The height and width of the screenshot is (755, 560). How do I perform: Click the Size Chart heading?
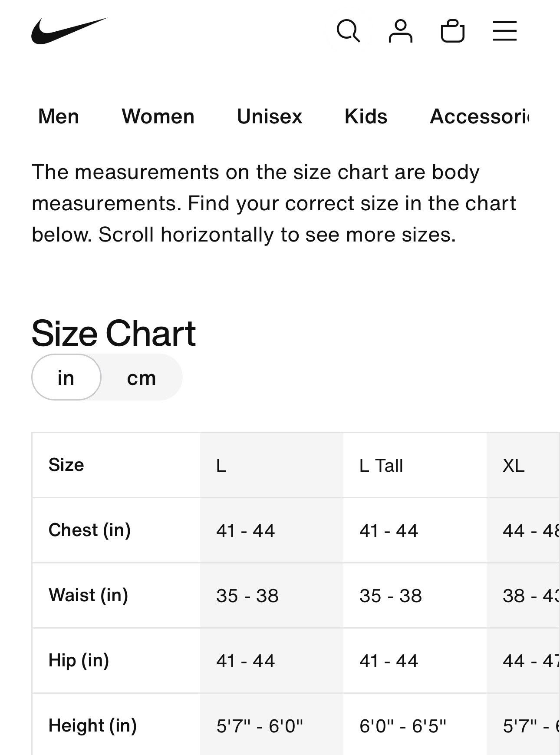tap(114, 333)
